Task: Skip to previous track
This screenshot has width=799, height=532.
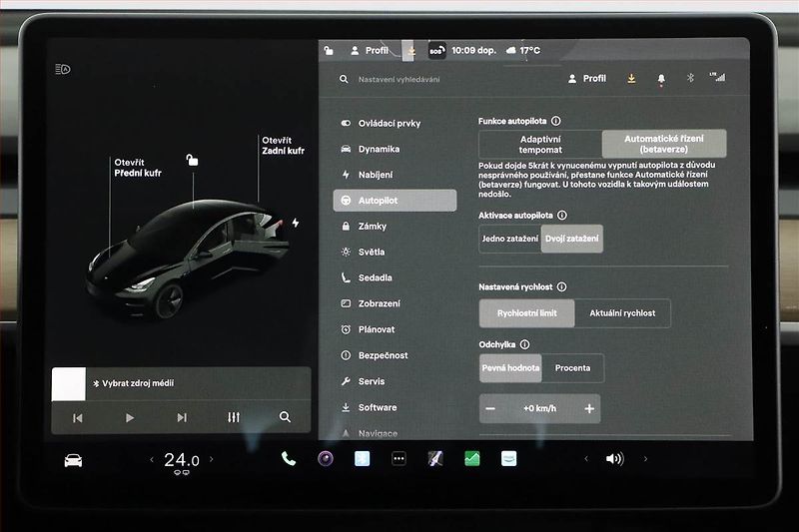Action: 78,418
